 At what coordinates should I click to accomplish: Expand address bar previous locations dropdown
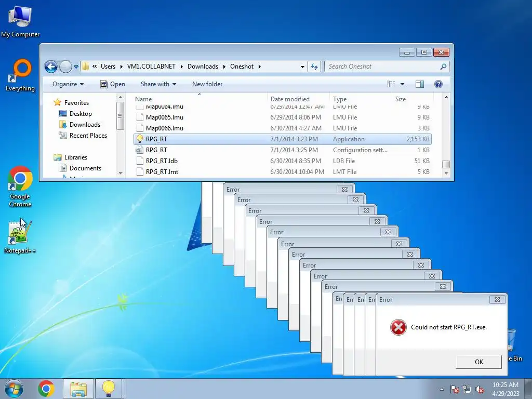coord(302,66)
